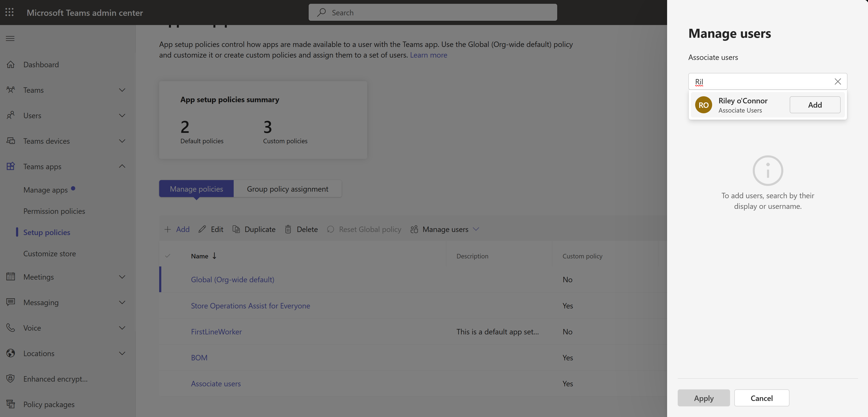Viewport: 868px width, 417px height.
Task: Click Apply to save user changes
Action: point(704,398)
